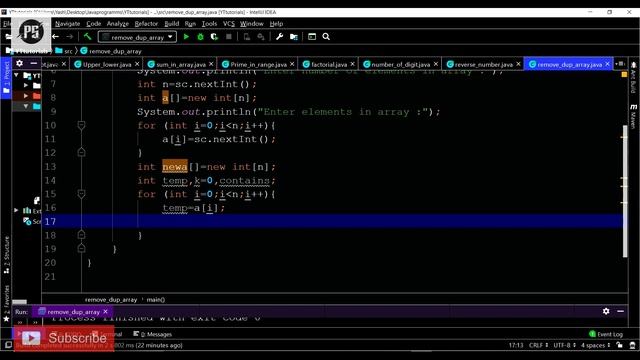The height and width of the screenshot is (360, 640).
Task: Close the remove_dup_array.java editor tab
Action: (607, 64)
